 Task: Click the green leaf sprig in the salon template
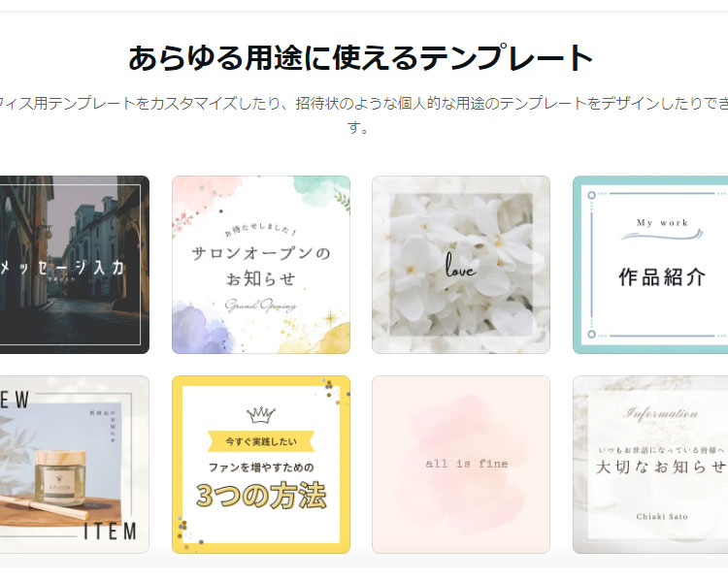pos(342,201)
